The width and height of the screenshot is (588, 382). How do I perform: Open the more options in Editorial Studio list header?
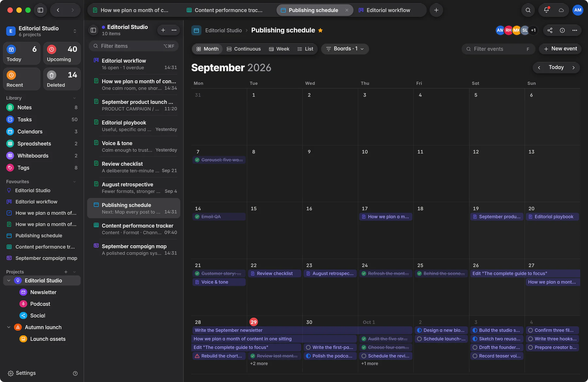pyautogui.click(x=174, y=30)
